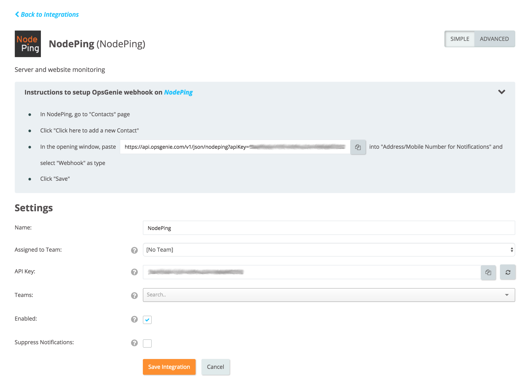Check the Suppress Notifications checkbox
532x392 pixels.
click(147, 343)
